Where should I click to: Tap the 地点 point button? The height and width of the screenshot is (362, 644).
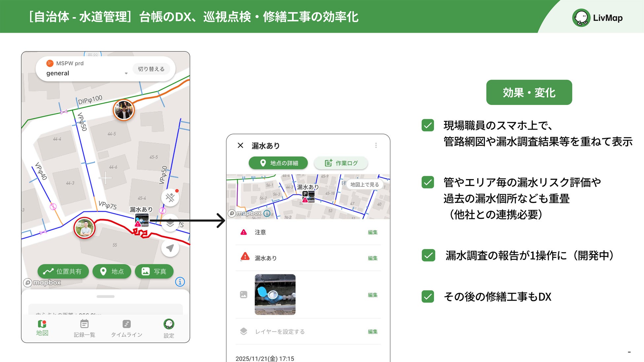pos(112,271)
